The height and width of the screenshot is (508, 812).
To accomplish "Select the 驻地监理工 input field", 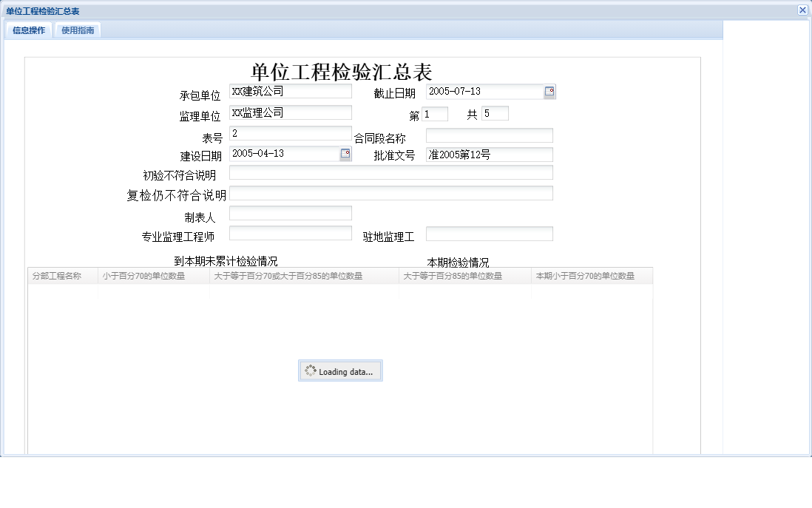I will point(488,234).
